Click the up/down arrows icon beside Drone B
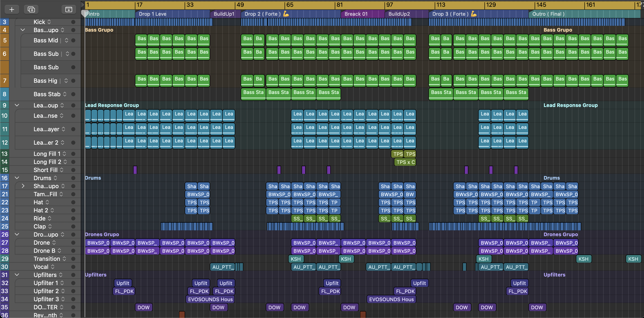 [x=59, y=251]
